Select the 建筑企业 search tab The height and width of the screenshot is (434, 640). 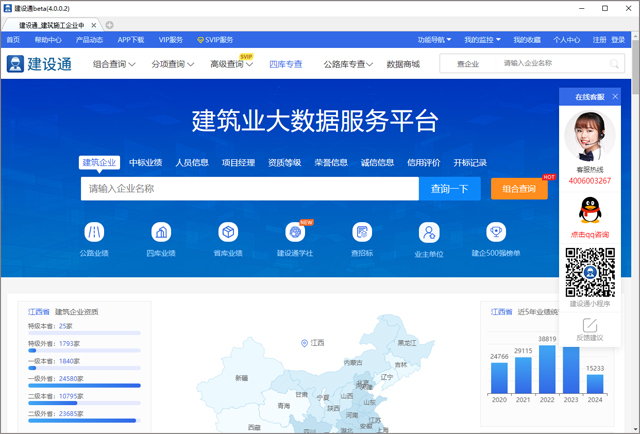click(x=99, y=162)
